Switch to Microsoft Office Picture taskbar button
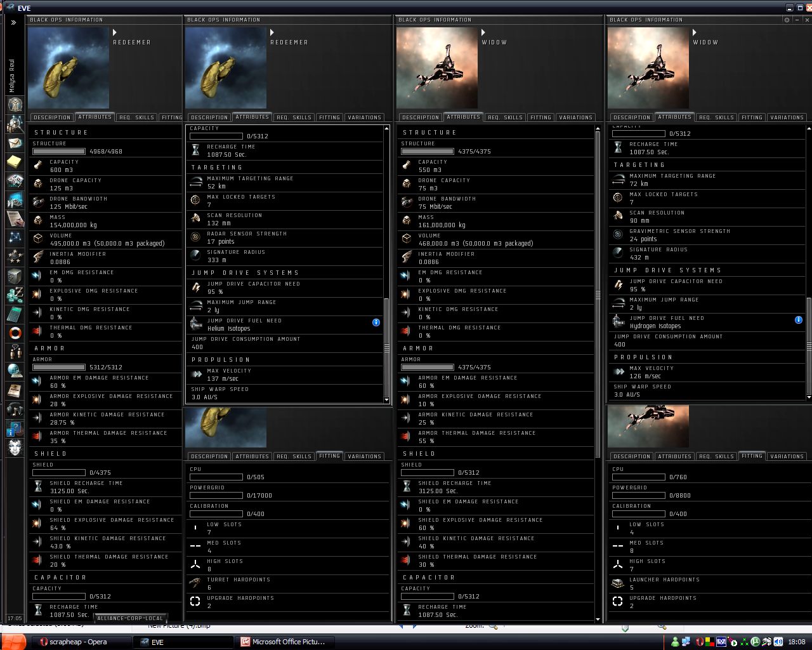812x650 pixels. coord(286,642)
